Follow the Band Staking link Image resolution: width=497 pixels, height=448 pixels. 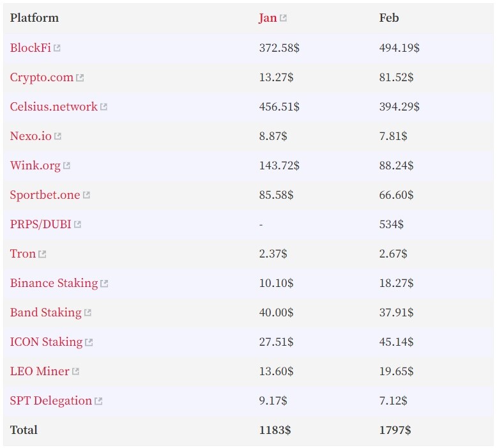pyautogui.click(x=45, y=313)
